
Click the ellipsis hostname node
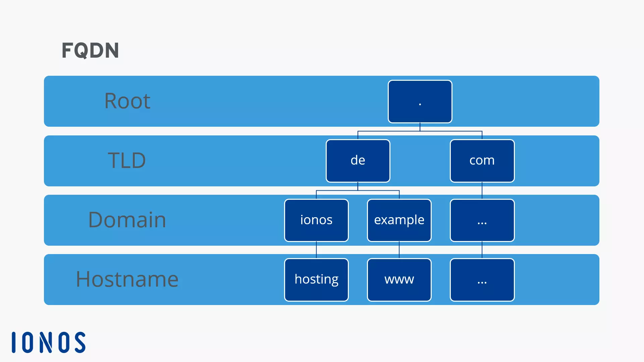[482, 279]
